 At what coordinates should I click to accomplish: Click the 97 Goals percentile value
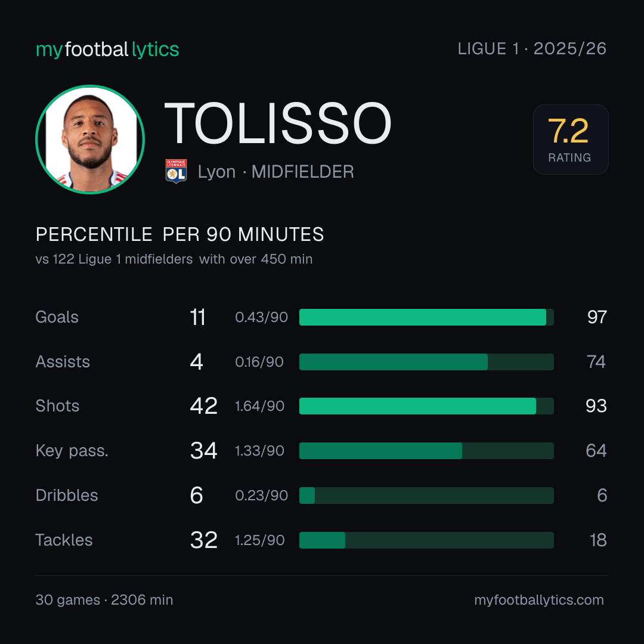click(x=597, y=317)
